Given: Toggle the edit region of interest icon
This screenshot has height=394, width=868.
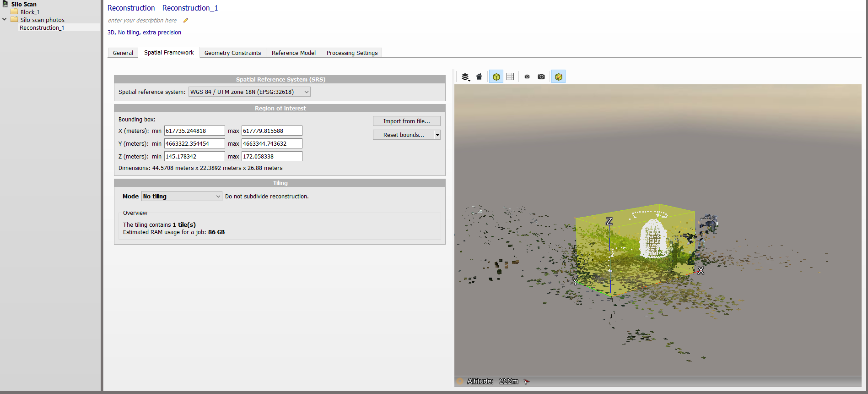Looking at the screenshot, I should click(558, 77).
